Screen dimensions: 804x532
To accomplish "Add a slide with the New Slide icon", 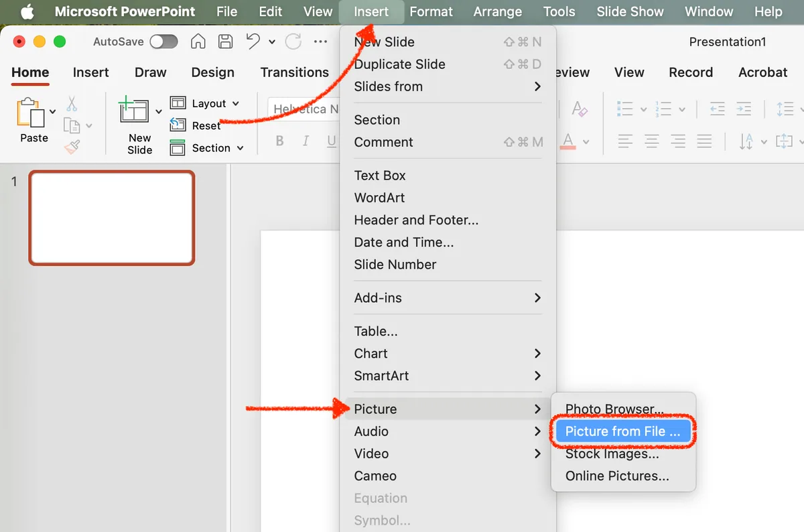I will pos(134,110).
